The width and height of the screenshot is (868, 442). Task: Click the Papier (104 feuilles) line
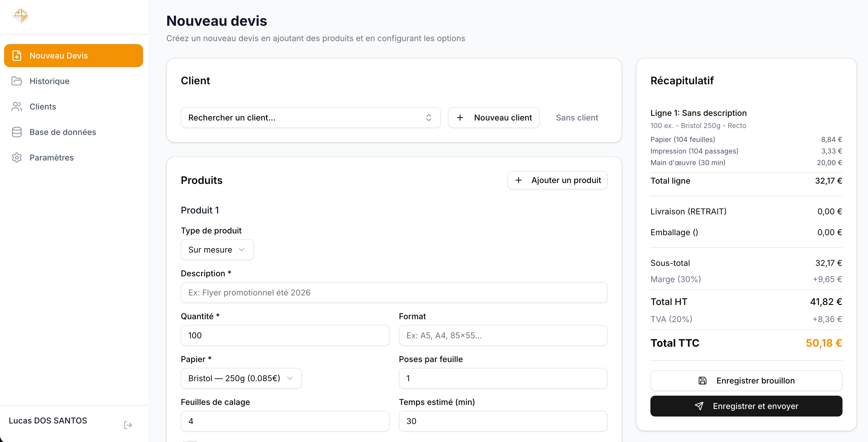coord(746,140)
